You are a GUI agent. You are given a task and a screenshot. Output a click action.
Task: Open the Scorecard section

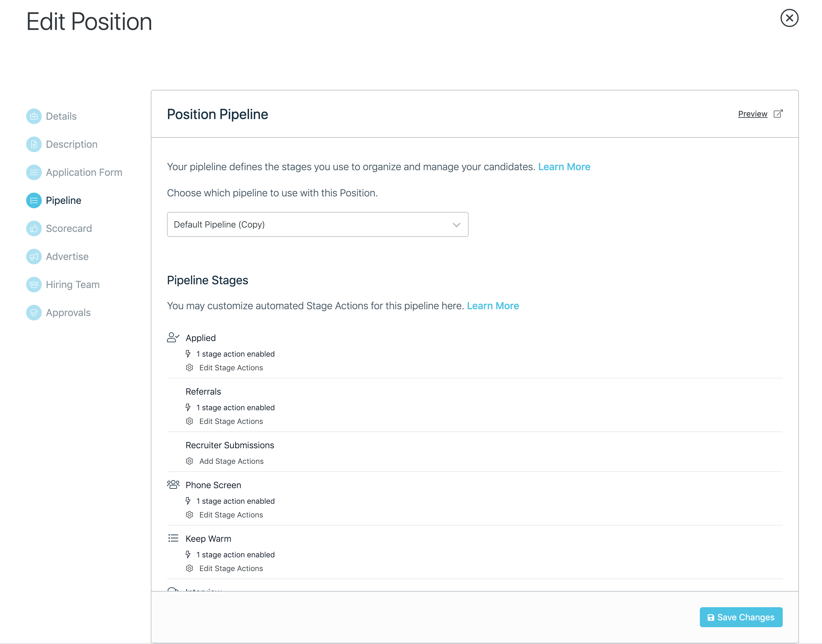pos(69,228)
